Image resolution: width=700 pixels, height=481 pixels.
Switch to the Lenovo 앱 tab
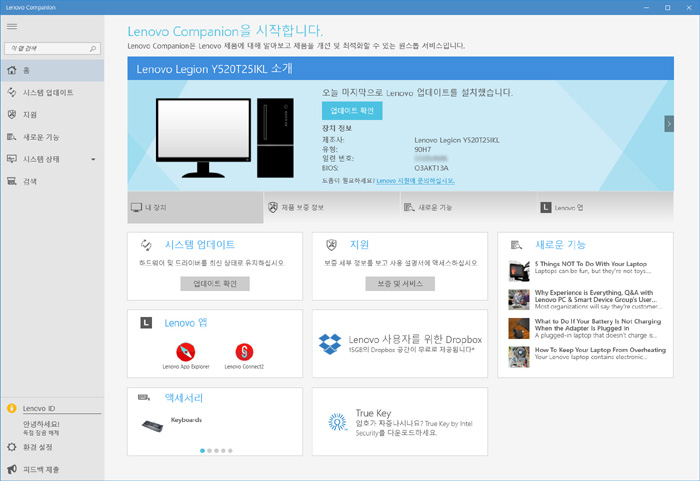(x=605, y=208)
